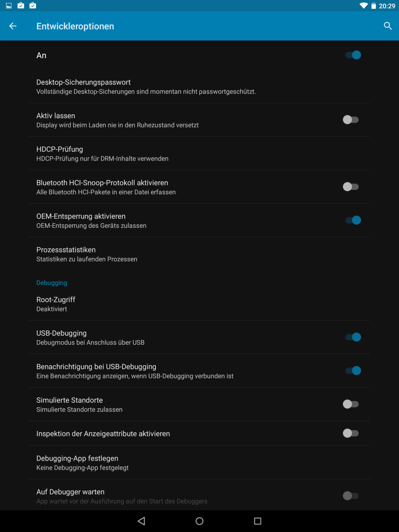Image resolution: width=399 pixels, height=532 pixels.
Task: Tap the battery status icon
Action: click(x=374, y=6)
